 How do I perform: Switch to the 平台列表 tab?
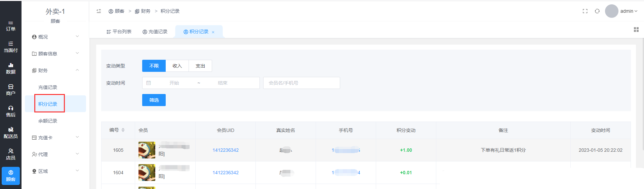[119, 32]
